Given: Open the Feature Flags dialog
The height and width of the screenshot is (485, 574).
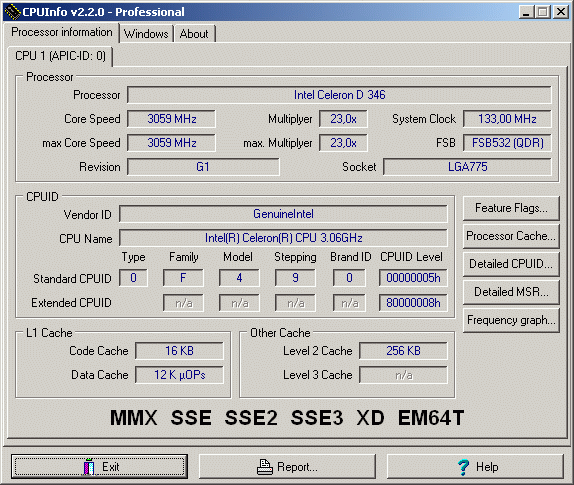Looking at the screenshot, I should pyautogui.click(x=511, y=208).
